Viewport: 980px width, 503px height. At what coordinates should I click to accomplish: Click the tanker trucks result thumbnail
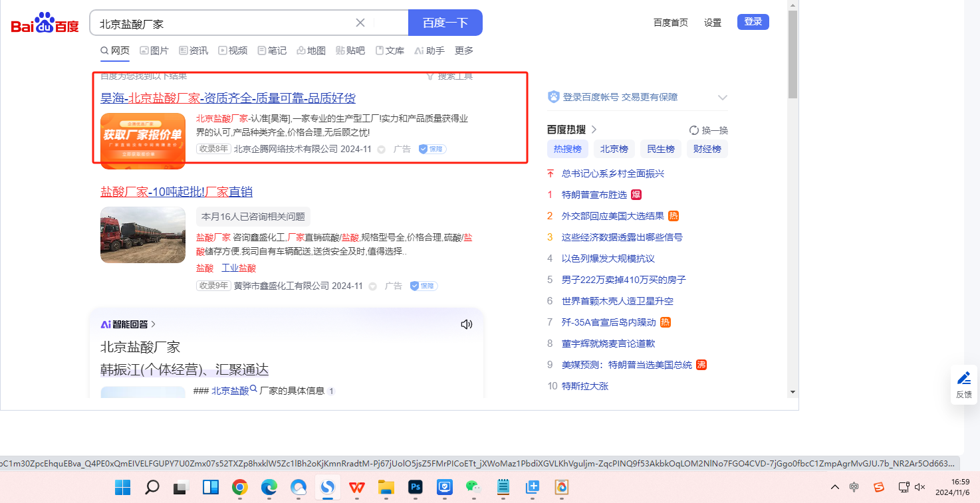[143, 235]
